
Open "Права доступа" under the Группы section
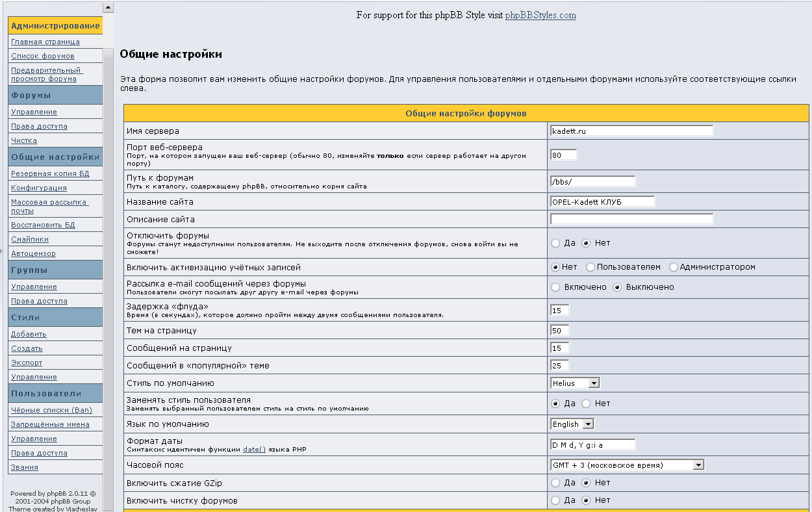tap(39, 301)
